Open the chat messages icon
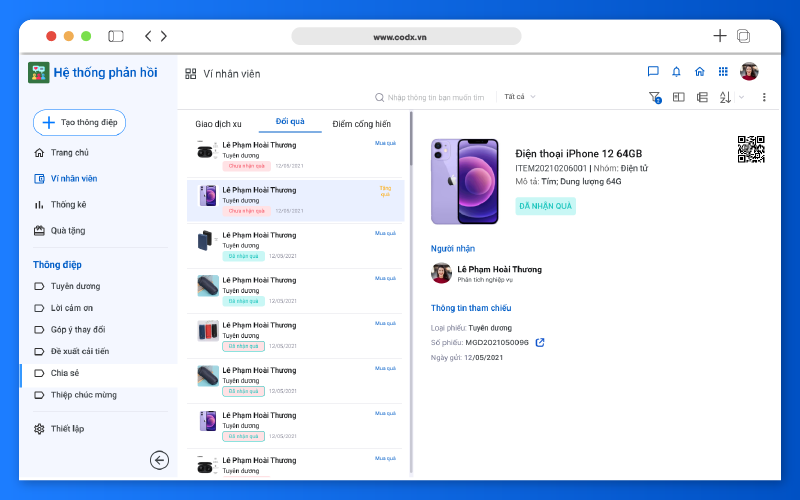Image resolution: width=800 pixels, height=500 pixels. coord(653,71)
